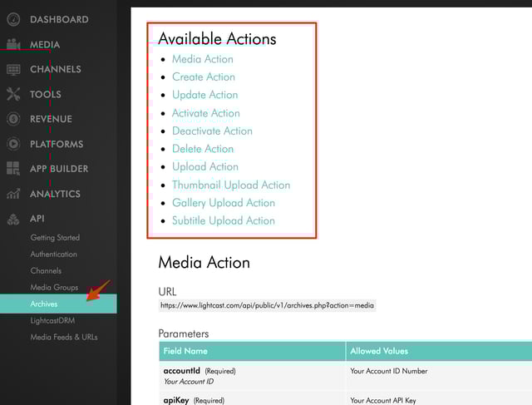Image resolution: width=532 pixels, height=405 pixels.
Task: Click the App Builder icon
Action: click(x=13, y=169)
